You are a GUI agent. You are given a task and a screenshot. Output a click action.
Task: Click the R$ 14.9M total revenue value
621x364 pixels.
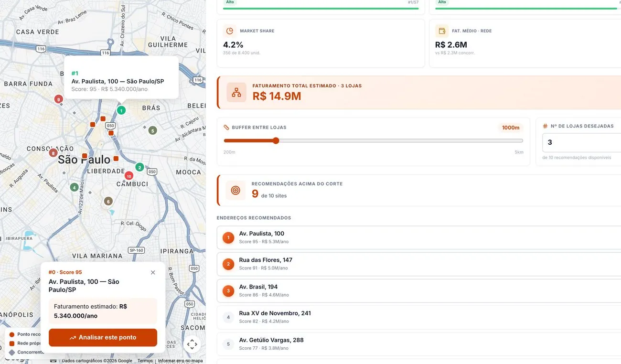pos(277,96)
